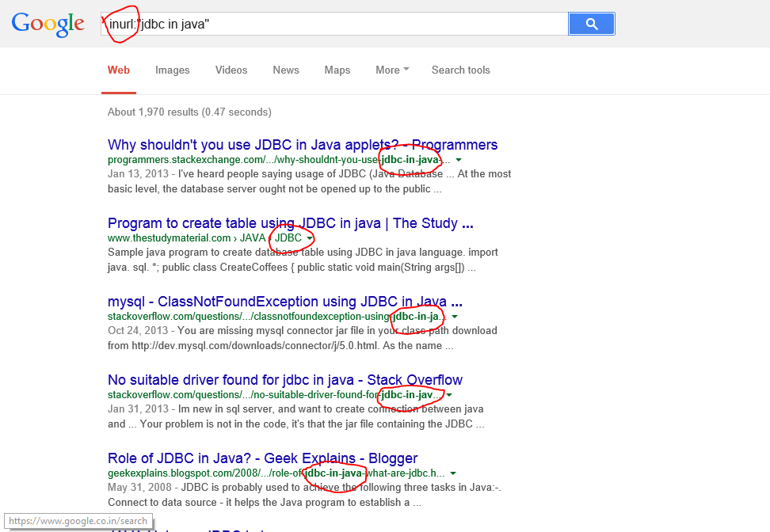770x532 pixels.
Task: Expand arrow next to thestudymaterial.com URL
Action: tap(310, 238)
